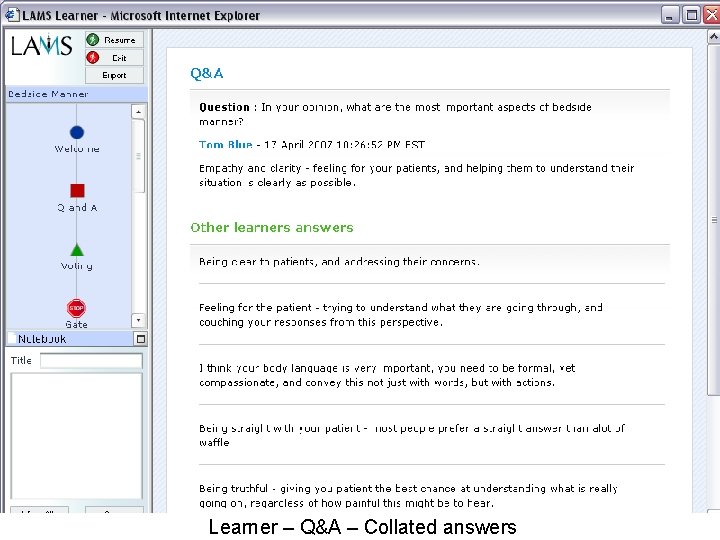Click the 'Welcome' activity label
The image size is (720, 540).
click(x=77, y=149)
